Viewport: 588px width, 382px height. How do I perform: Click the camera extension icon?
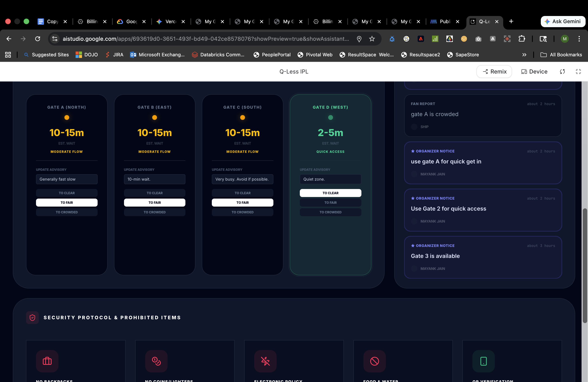(478, 39)
